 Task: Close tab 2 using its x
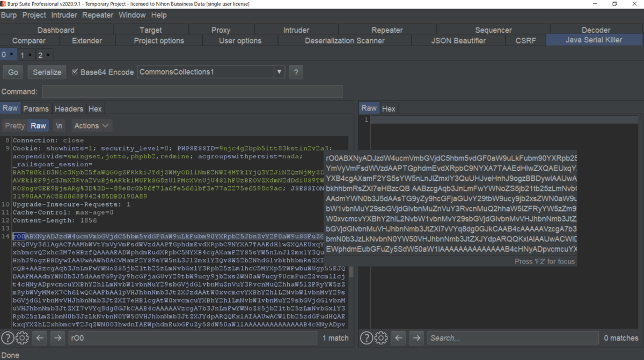pos(48,55)
